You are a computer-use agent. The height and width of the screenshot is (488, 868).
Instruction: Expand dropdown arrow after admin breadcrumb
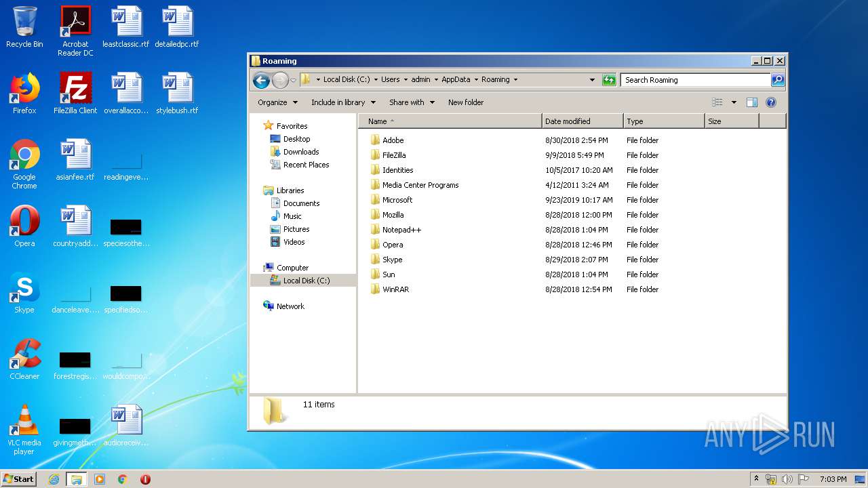click(436, 79)
